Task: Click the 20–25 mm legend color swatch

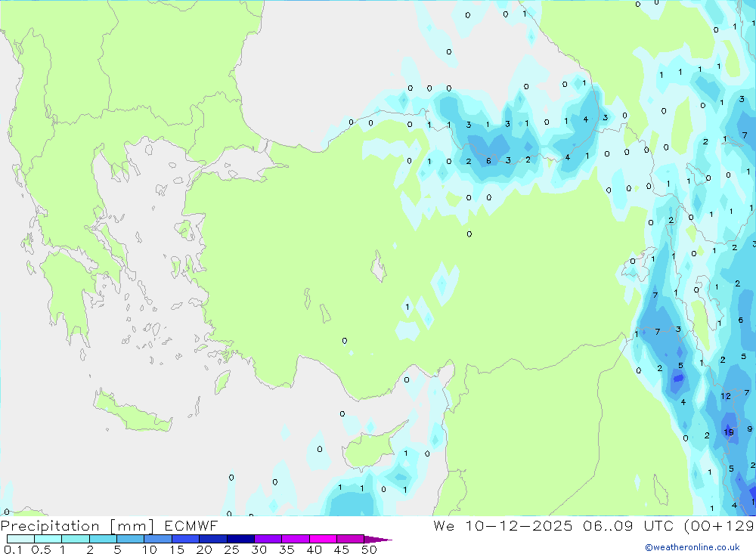Action: coord(212,539)
